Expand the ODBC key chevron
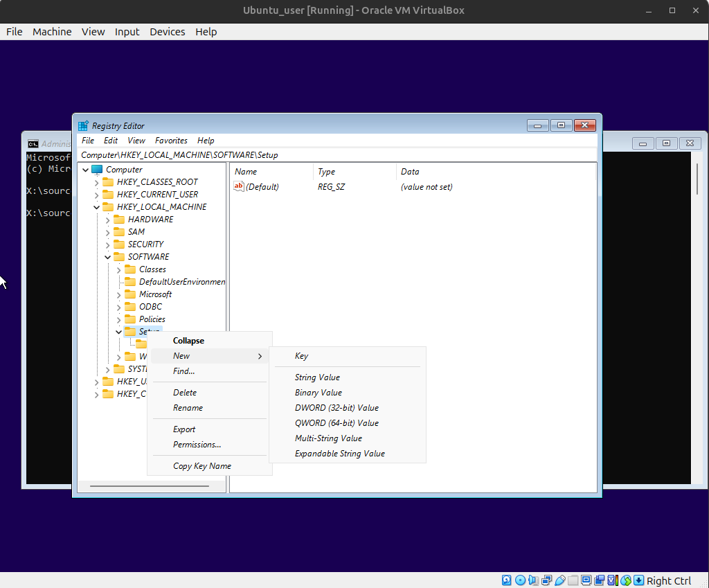 coord(118,307)
